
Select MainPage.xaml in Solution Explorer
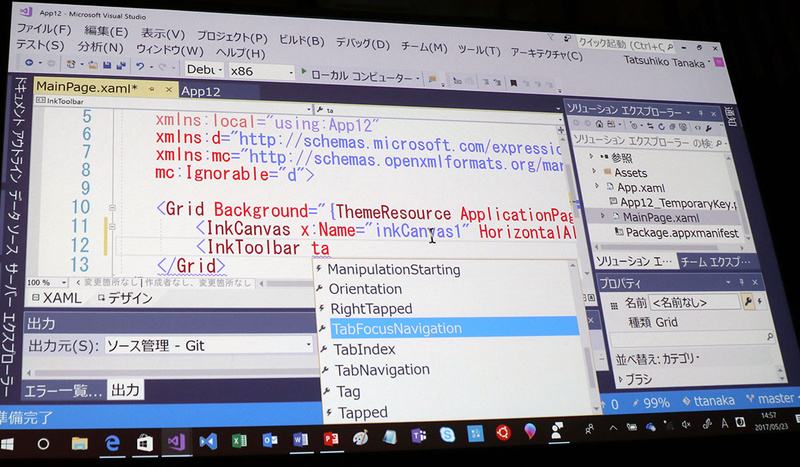[661, 218]
